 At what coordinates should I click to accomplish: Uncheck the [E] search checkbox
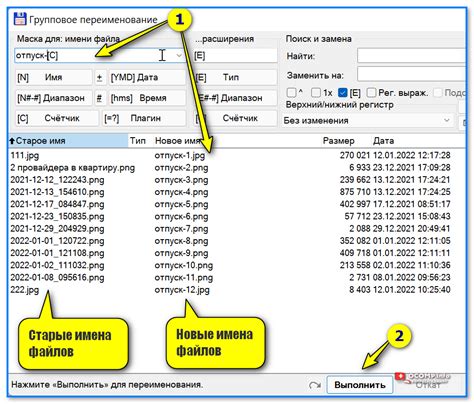pyautogui.click(x=343, y=92)
